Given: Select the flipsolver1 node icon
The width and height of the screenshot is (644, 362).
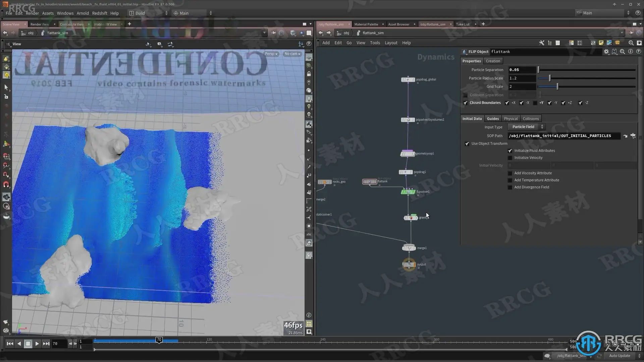Looking at the screenshot, I should pyautogui.click(x=408, y=192).
